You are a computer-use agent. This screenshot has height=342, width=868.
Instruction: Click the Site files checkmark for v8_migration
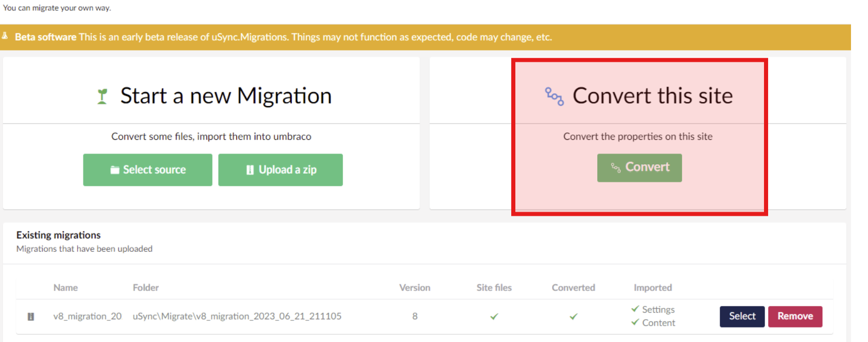click(x=494, y=317)
